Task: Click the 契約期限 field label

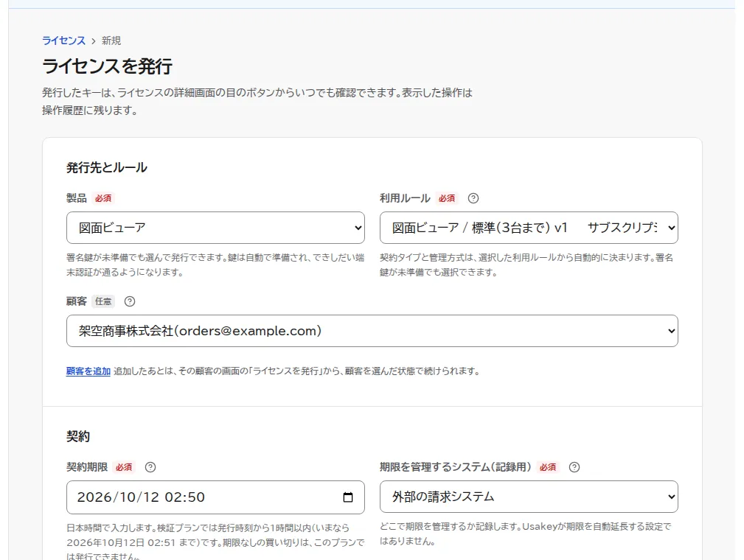Action: [x=87, y=467]
